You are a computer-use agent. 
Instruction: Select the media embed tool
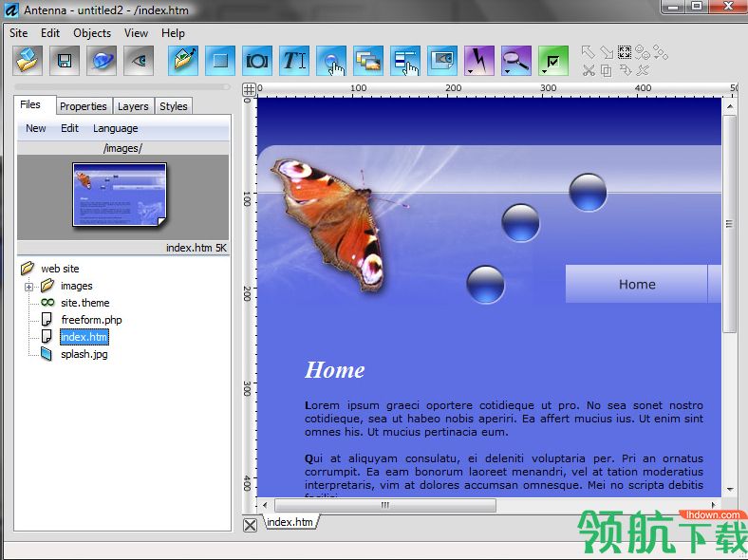point(442,61)
